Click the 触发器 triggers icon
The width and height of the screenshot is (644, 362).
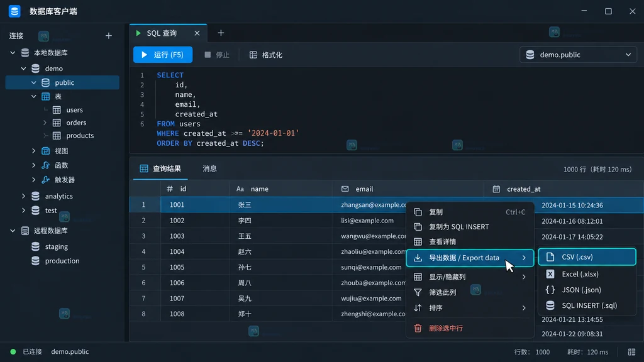45,180
